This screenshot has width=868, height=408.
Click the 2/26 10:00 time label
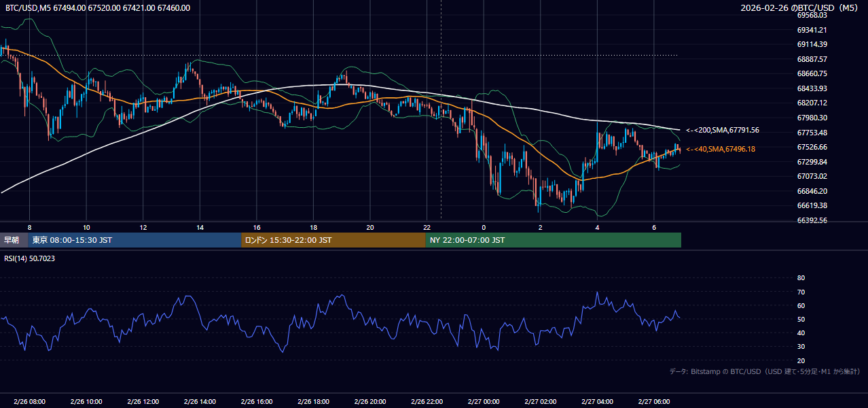86,402
